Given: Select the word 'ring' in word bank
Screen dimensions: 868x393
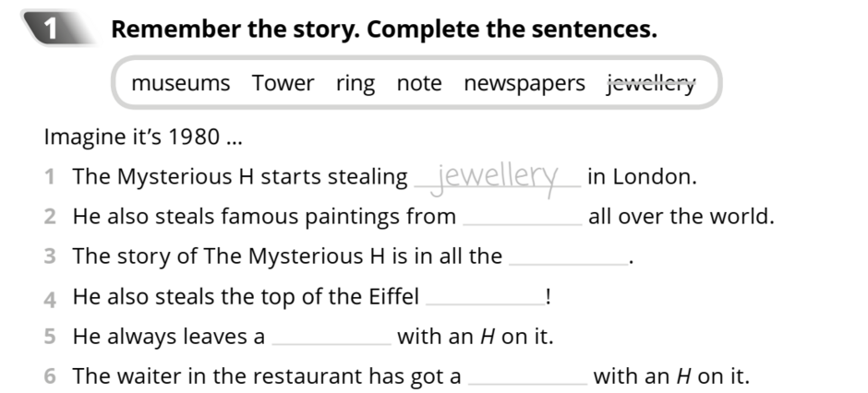Looking at the screenshot, I should (x=356, y=84).
